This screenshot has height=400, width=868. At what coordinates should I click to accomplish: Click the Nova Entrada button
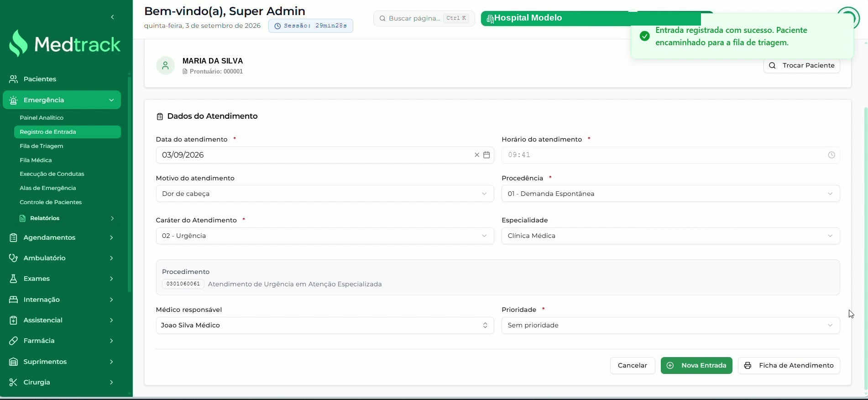tap(696, 365)
